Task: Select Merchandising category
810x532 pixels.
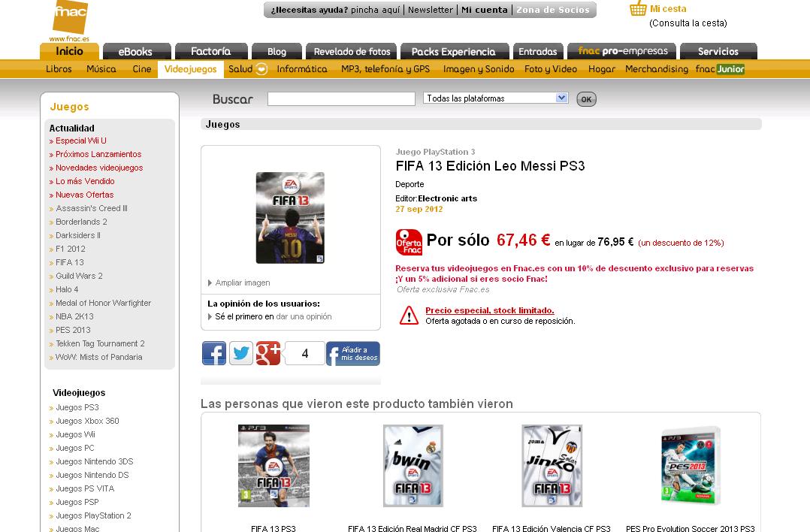Action: (x=657, y=69)
